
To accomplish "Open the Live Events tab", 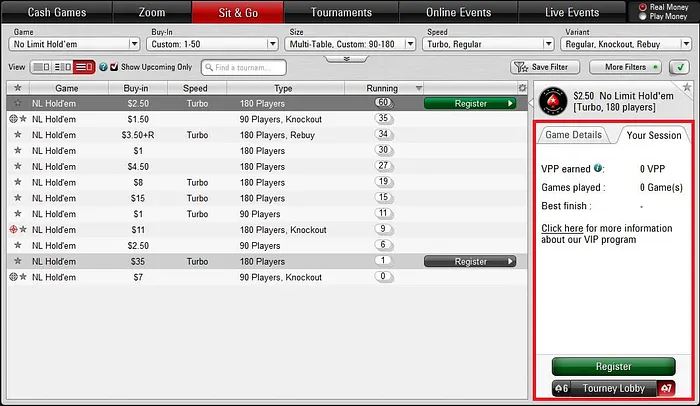I will [x=572, y=12].
